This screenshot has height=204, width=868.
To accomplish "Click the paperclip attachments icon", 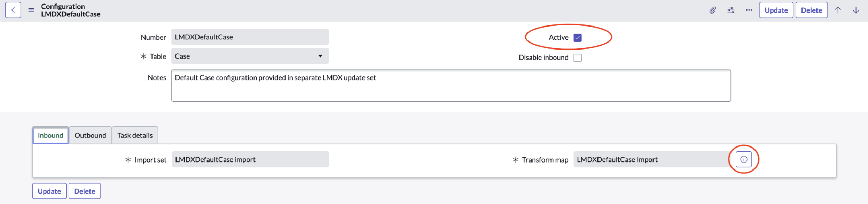I will pos(713,10).
